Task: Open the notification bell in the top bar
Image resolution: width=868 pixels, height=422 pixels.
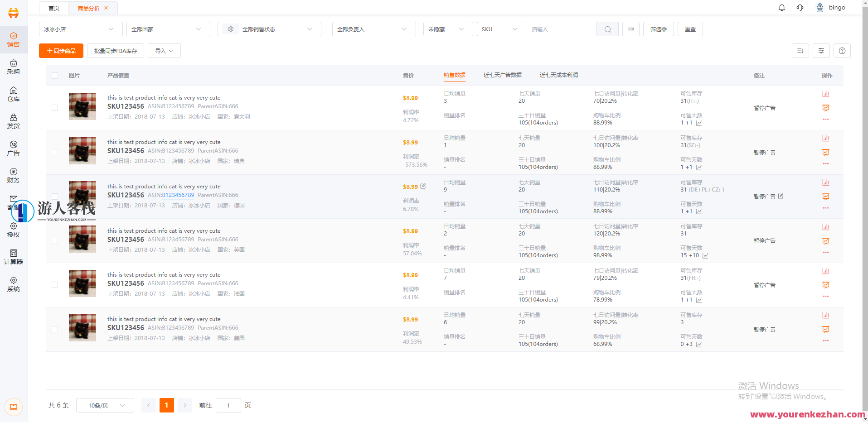Action: pos(781,7)
